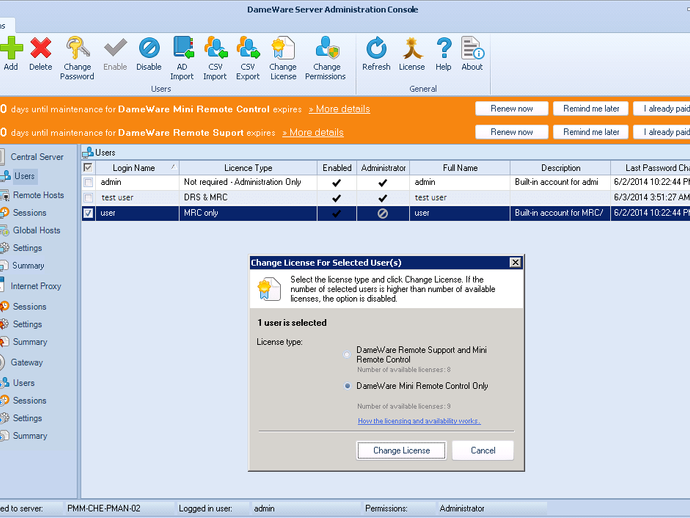Sort by Full Name column header
The height and width of the screenshot is (518, 690).
pyautogui.click(x=460, y=168)
